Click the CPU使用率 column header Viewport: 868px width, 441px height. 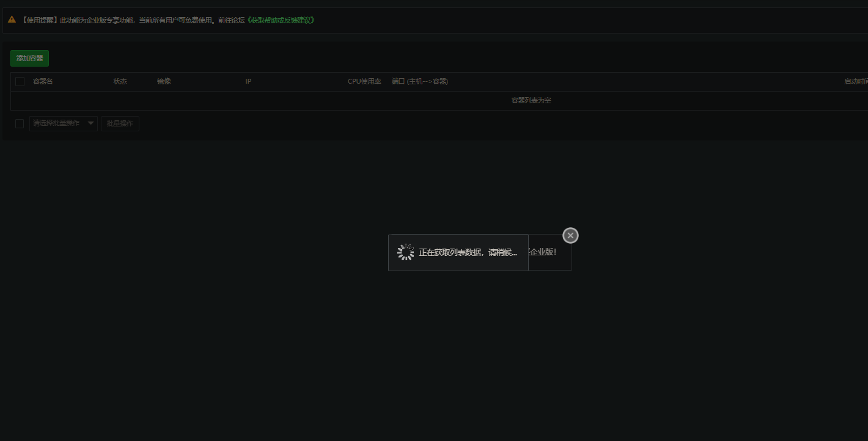click(364, 81)
